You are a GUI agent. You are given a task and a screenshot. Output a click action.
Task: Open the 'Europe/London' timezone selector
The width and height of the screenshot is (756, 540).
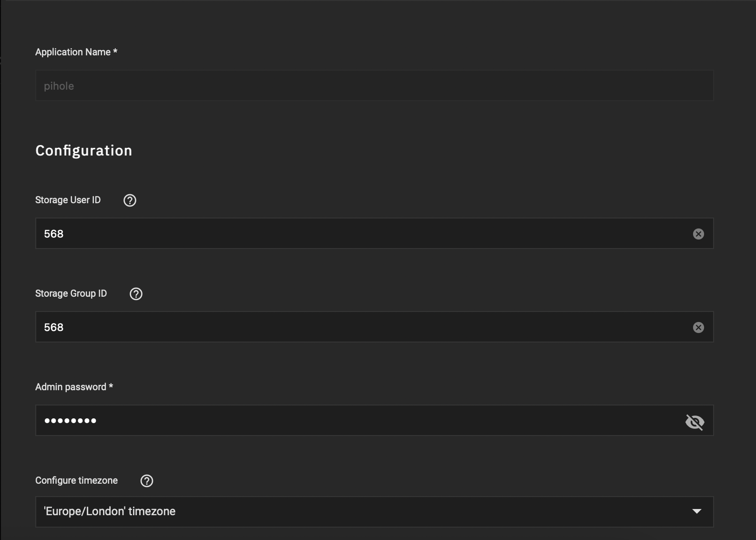tap(374, 511)
